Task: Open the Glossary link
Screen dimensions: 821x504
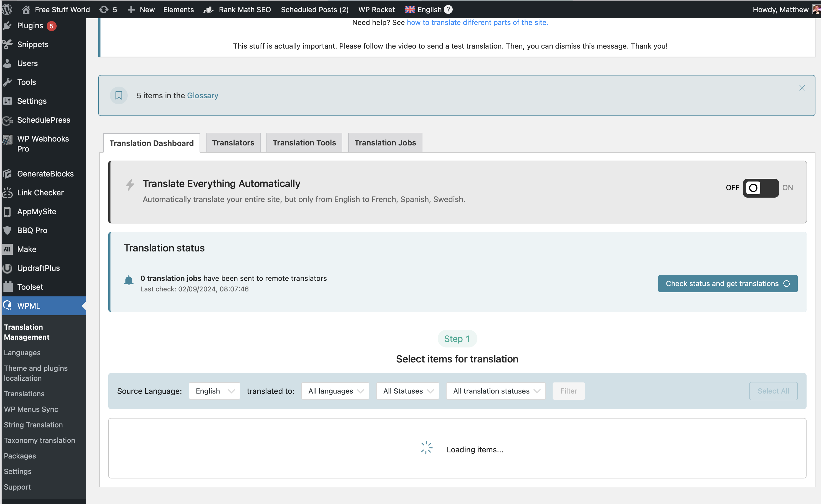Action: (x=203, y=96)
